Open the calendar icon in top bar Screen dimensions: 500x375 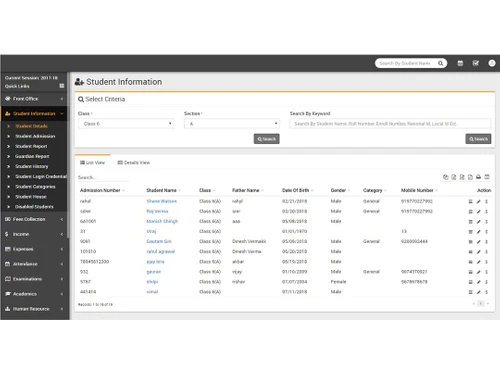(x=460, y=63)
